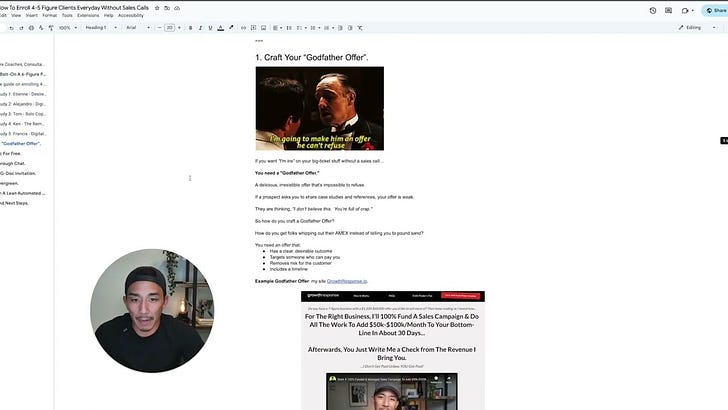Open the View menu
728x410 pixels.
coord(16,15)
